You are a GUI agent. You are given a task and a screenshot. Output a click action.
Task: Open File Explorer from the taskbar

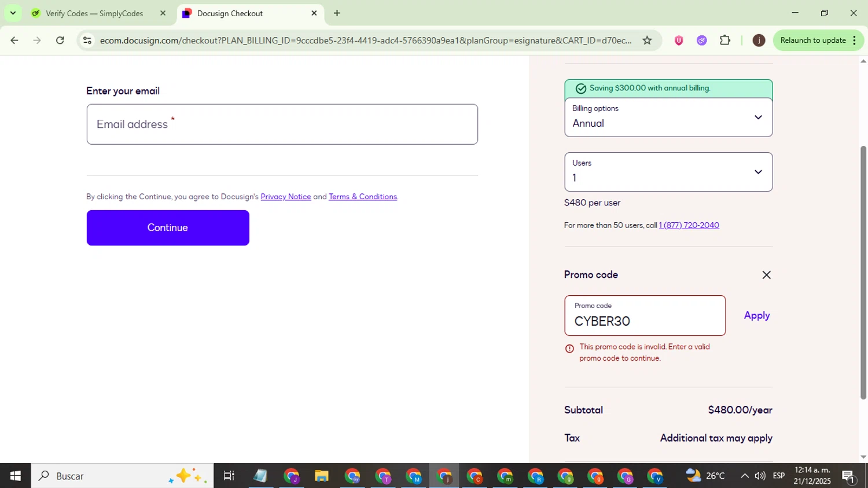coord(321,476)
